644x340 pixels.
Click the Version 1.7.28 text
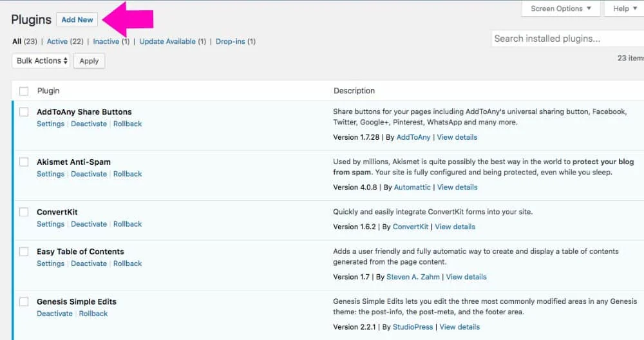[356, 138]
